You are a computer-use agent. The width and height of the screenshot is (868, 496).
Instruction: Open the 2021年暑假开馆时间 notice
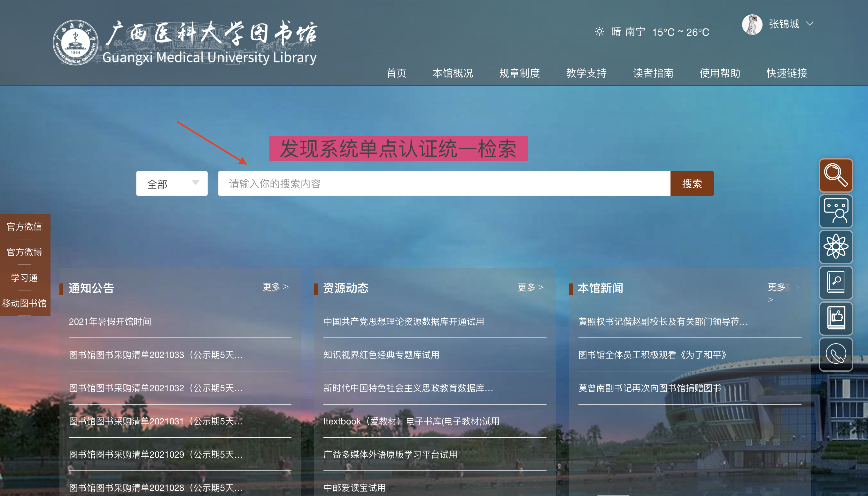click(110, 321)
